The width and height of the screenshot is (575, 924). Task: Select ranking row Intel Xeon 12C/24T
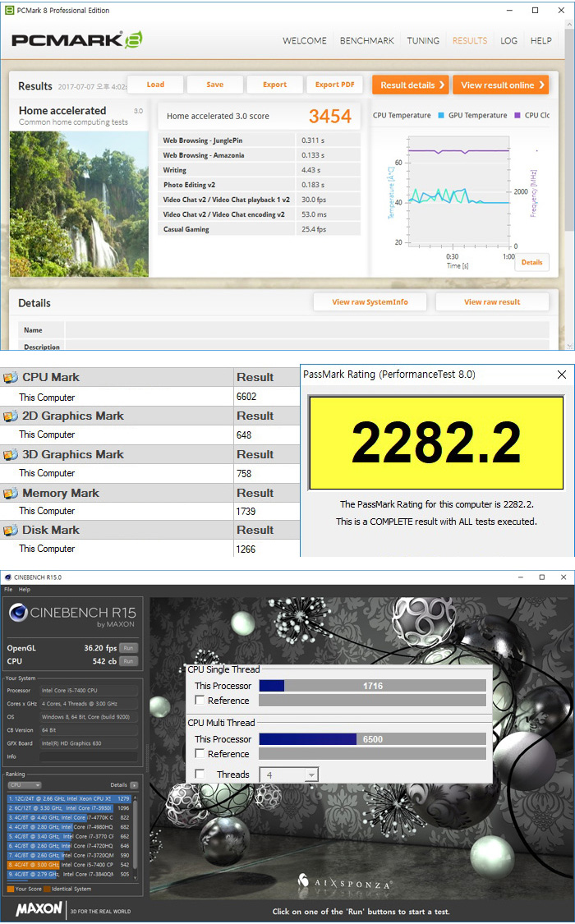(x=69, y=798)
